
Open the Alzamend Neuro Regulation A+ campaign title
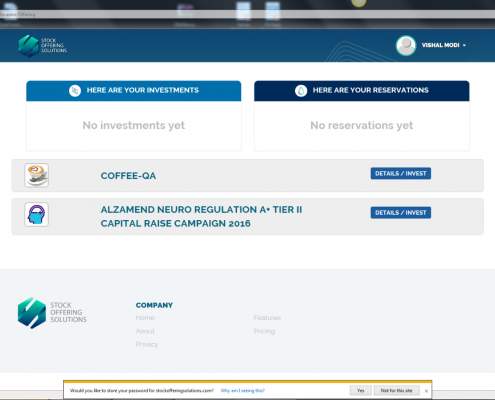[201, 216]
